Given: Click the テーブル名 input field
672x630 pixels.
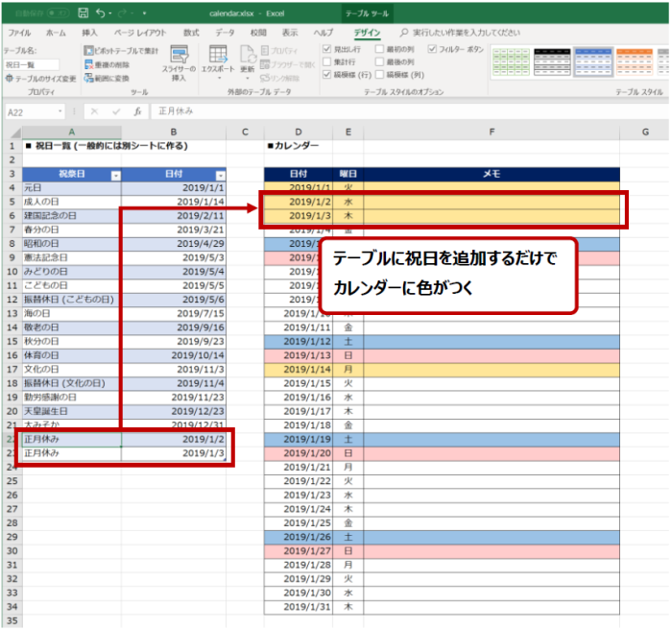Looking at the screenshot, I should click(x=30, y=64).
